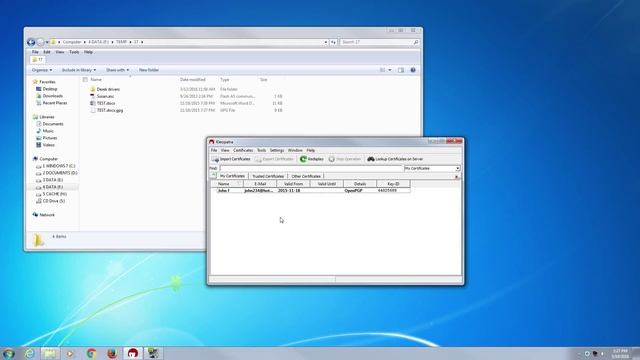The height and width of the screenshot is (360, 640).
Task: Click the Explorer search box
Action: [x=380, y=42]
